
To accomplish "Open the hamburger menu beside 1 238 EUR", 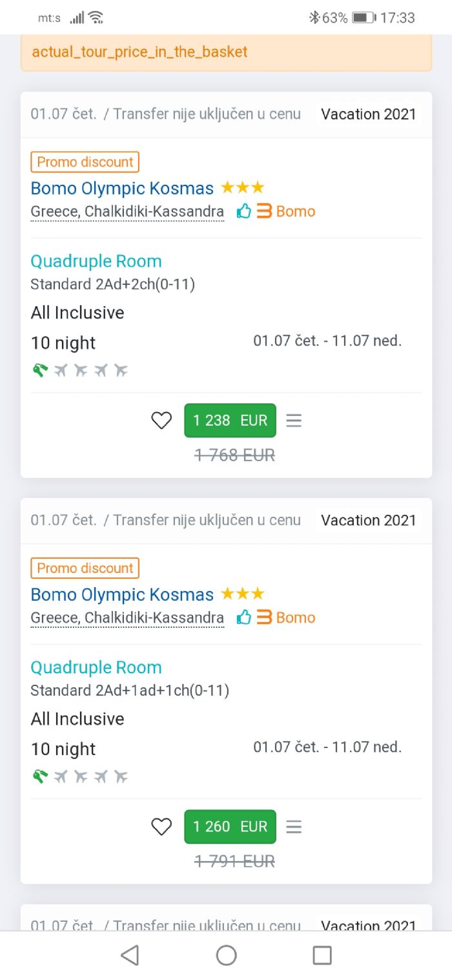I will (x=294, y=421).
